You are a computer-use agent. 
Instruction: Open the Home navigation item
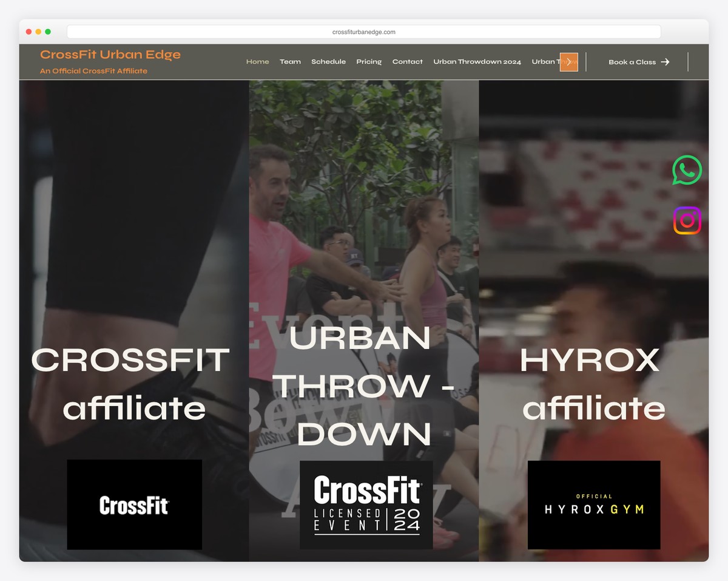257,61
